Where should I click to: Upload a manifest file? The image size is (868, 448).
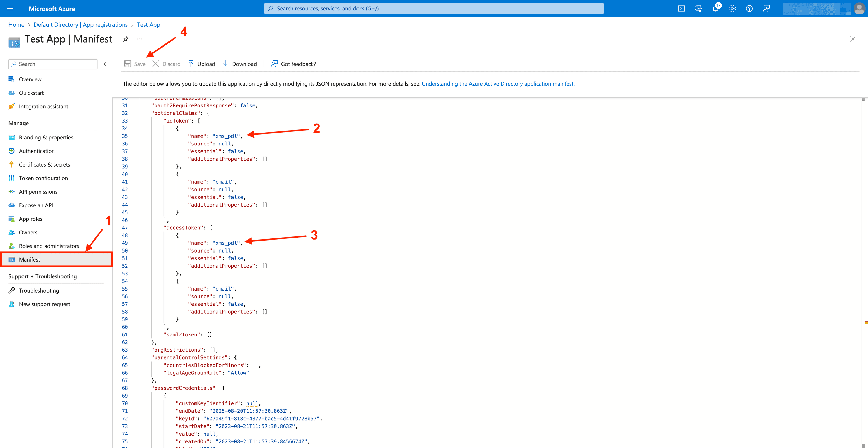[x=201, y=64]
